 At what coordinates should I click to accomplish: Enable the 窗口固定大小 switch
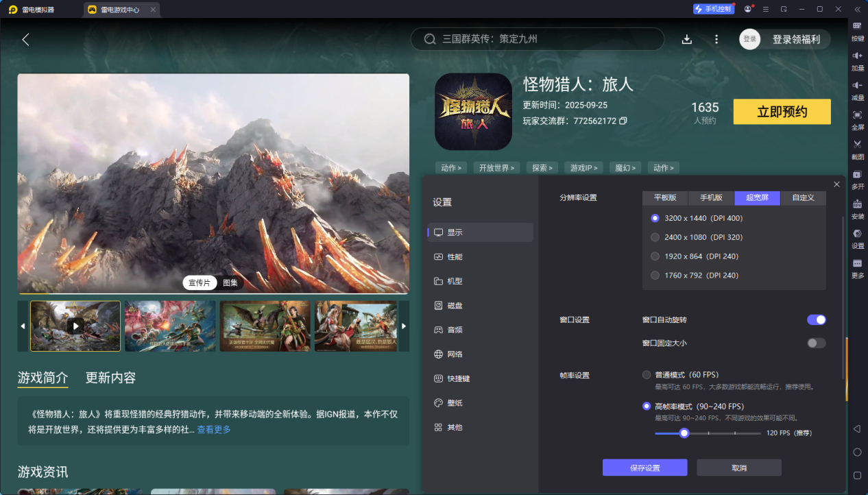point(816,343)
